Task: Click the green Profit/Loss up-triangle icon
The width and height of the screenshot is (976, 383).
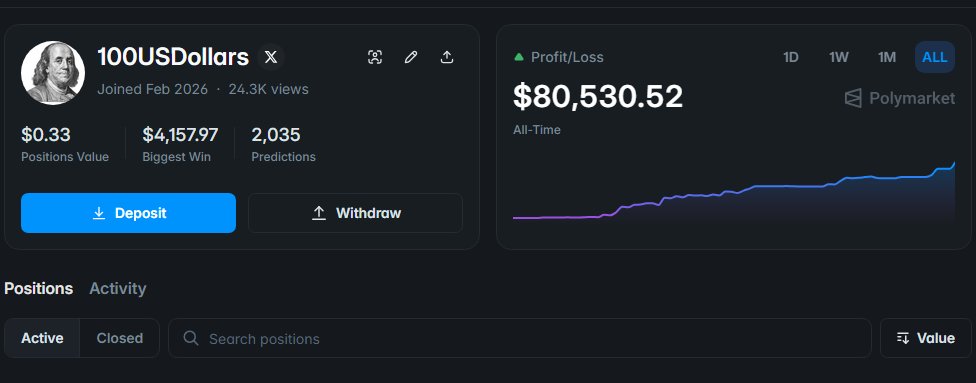Action: pyautogui.click(x=518, y=57)
